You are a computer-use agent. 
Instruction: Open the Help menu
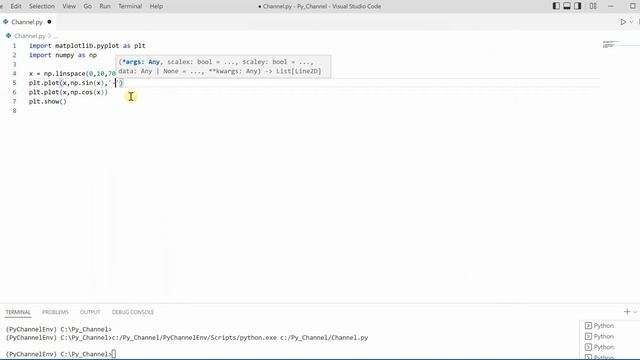coord(156,6)
